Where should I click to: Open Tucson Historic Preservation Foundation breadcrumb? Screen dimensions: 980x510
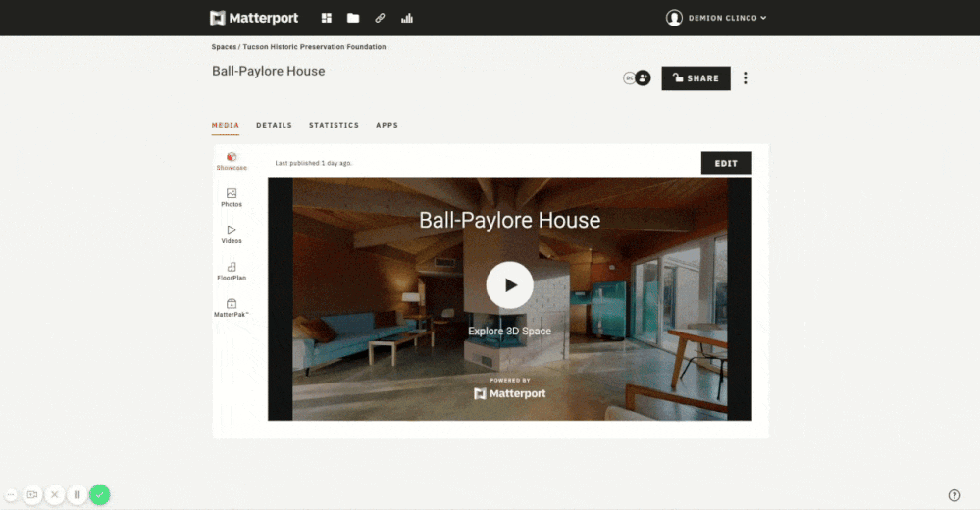tap(314, 47)
